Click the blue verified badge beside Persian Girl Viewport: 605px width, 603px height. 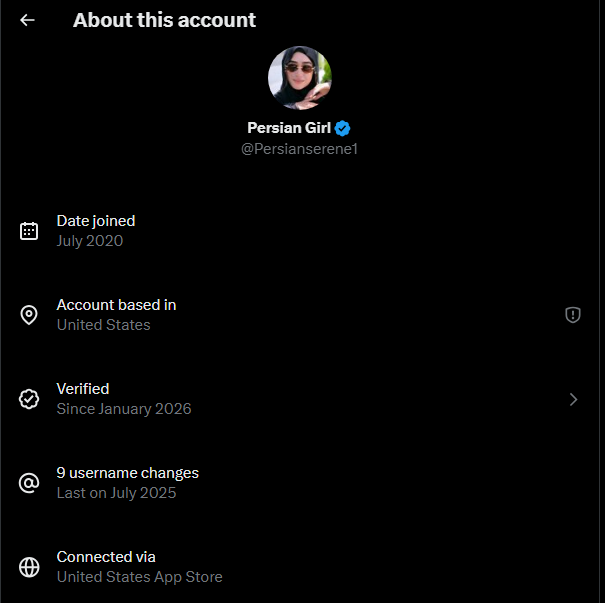(x=342, y=128)
